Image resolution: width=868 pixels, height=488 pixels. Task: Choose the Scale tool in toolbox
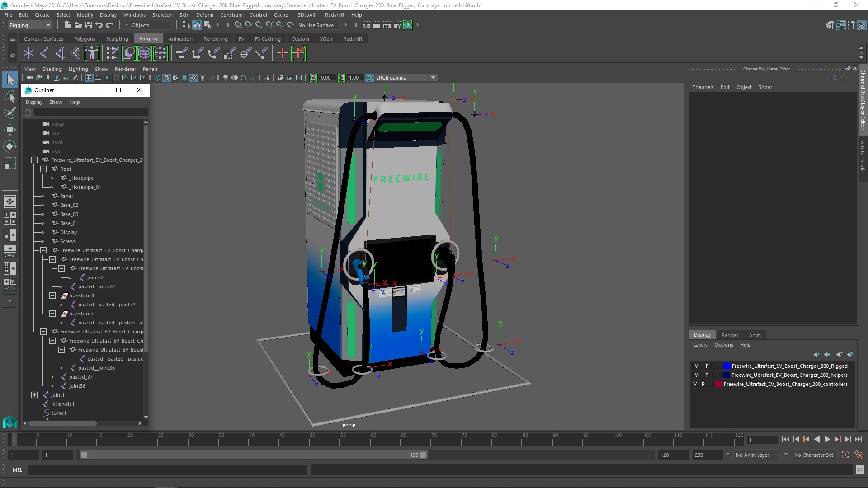click(10, 163)
